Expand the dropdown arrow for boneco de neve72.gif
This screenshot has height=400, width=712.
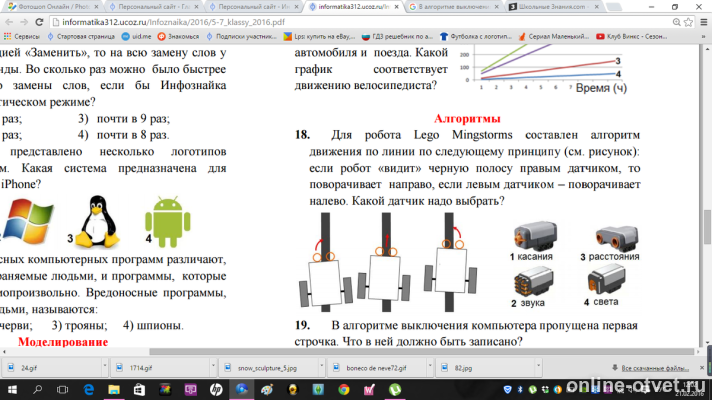(x=430, y=365)
